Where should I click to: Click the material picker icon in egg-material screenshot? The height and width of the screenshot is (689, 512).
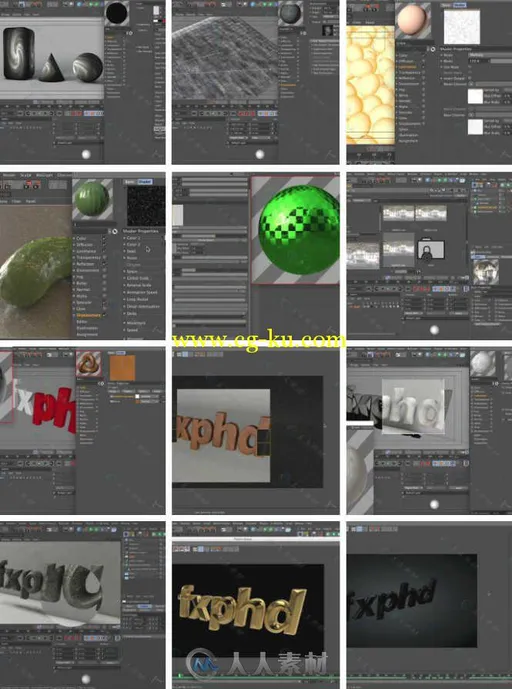433,49
